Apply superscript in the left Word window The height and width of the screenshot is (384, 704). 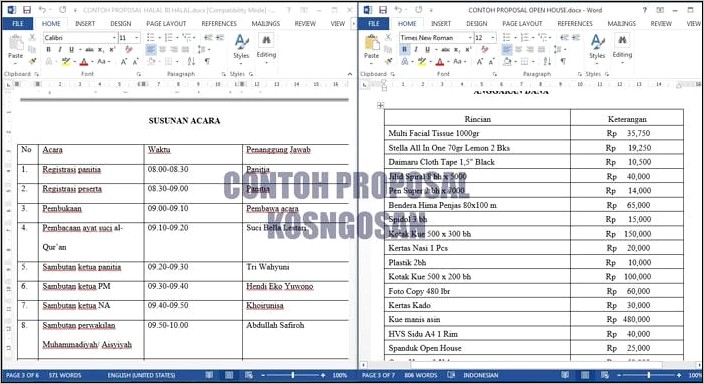[112, 49]
